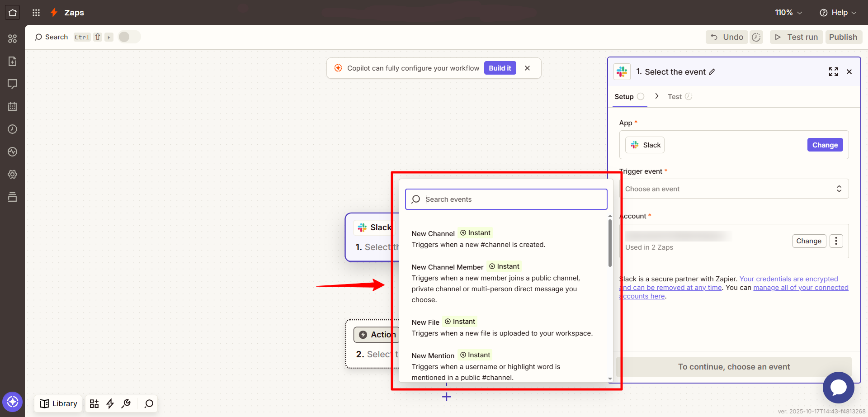The image size is (868, 417).
Task: Open the 110% zoom level dropdown
Action: point(788,13)
